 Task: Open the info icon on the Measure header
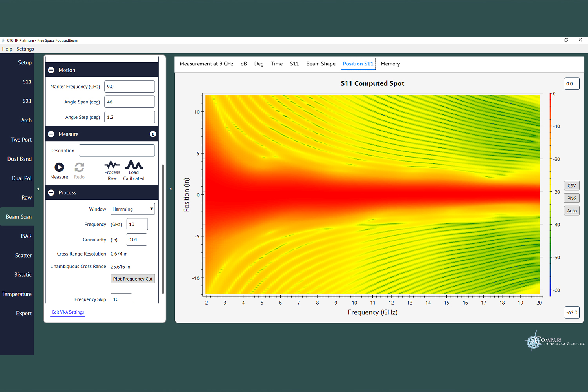point(153,134)
